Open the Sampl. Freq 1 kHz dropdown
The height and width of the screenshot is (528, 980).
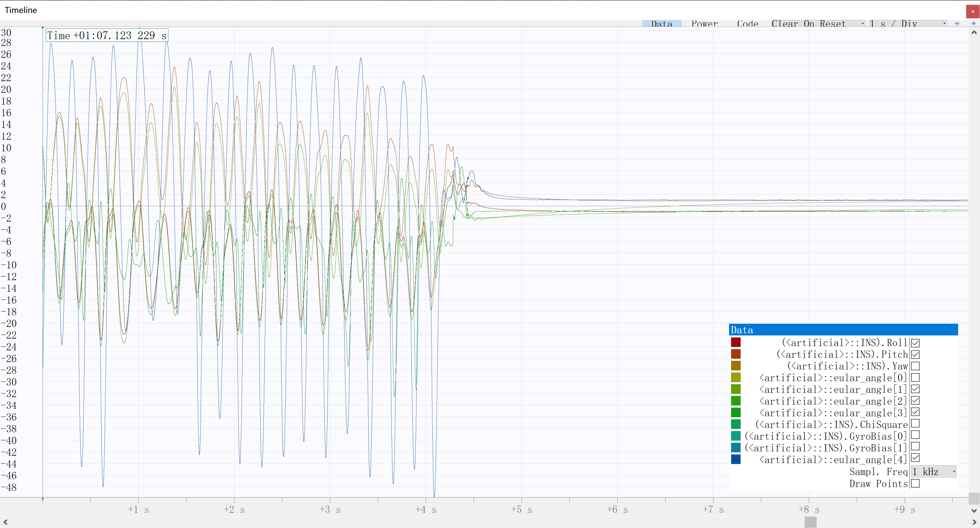(x=934, y=472)
